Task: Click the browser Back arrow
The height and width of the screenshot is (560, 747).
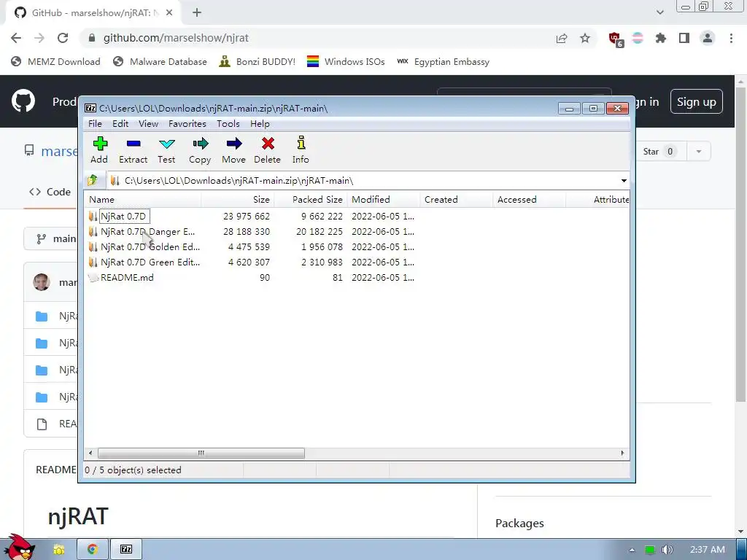Action: [16, 38]
